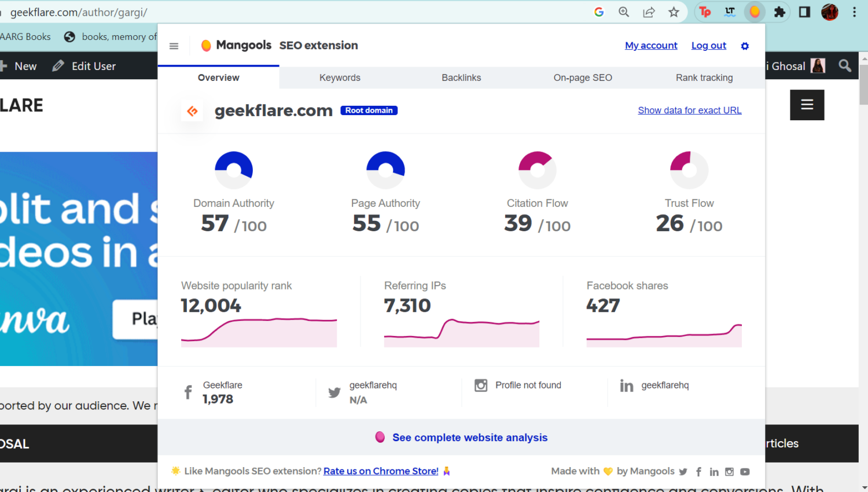868x492 pixels.
Task: Click Edit User in WordPress admin bar
Action: pos(84,66)
